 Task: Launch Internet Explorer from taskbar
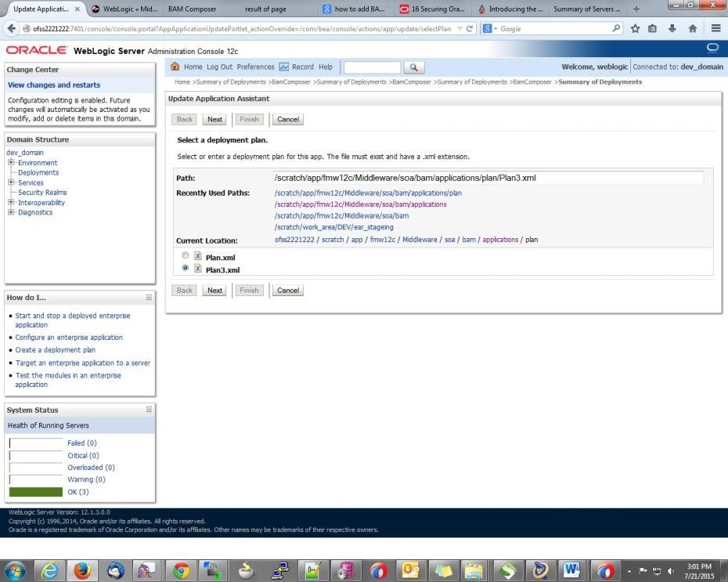[x=49, y=570]
